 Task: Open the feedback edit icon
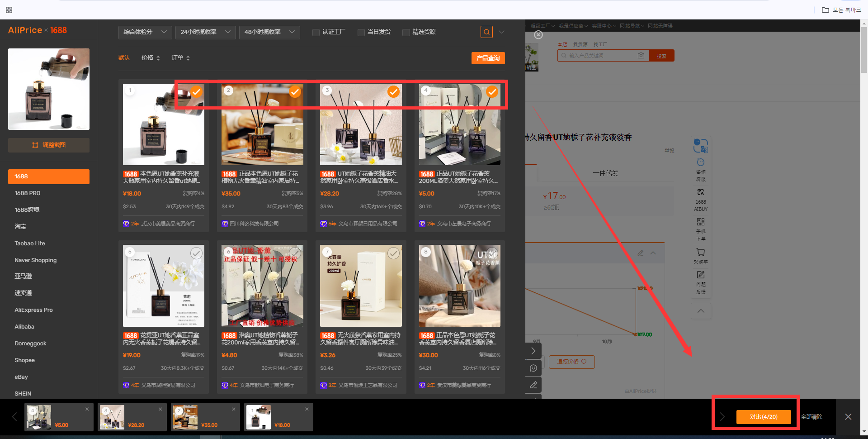tap(701, 282)
